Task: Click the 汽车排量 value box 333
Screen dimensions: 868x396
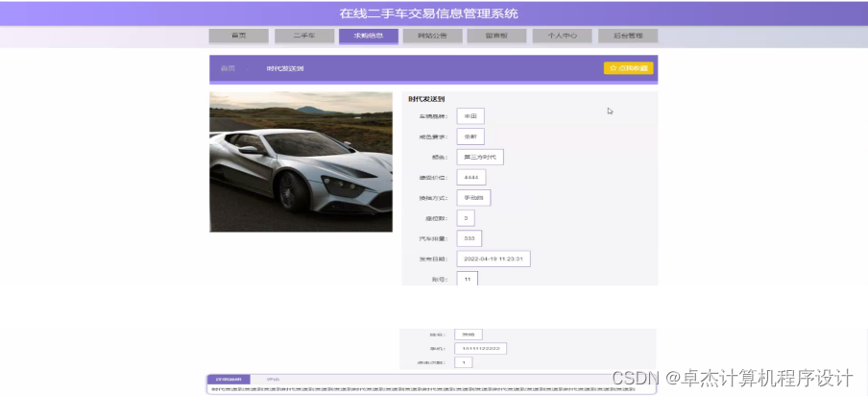Action: pos(470,238)
